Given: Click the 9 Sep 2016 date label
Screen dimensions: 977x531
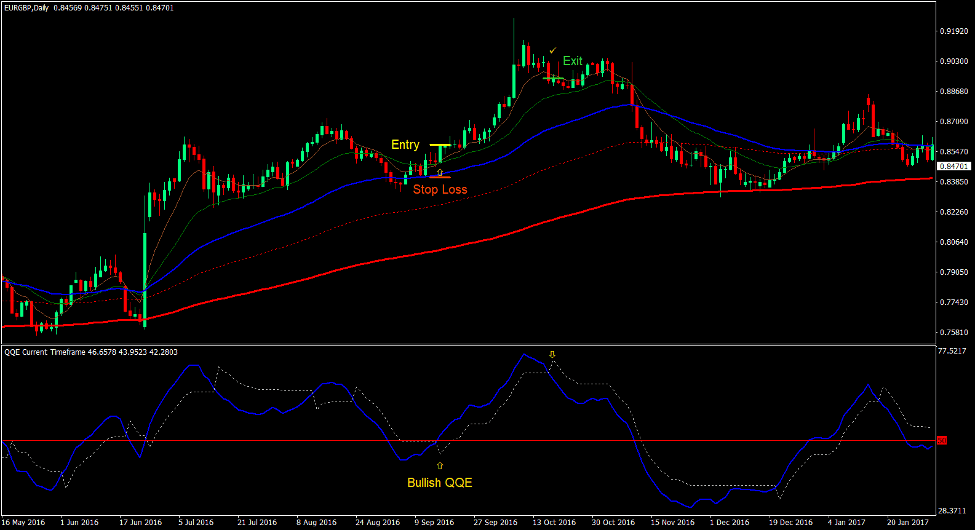Looking at the screenshot, I should click(436, 522).
